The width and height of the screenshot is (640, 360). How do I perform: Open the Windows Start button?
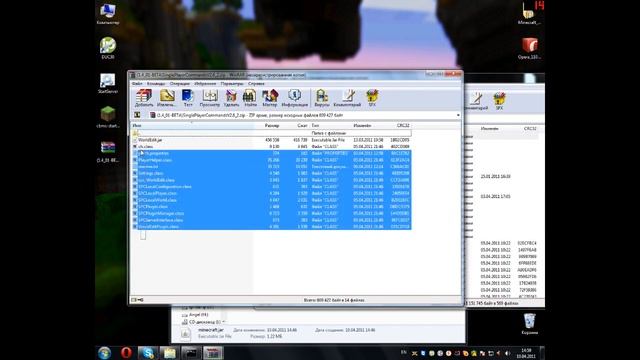point(104,353)
